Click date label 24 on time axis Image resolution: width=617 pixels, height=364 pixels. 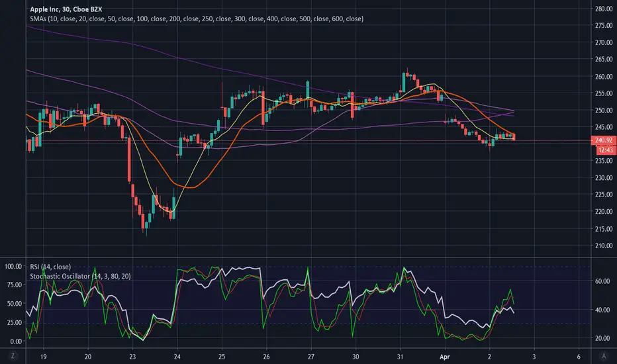[177, 357]
